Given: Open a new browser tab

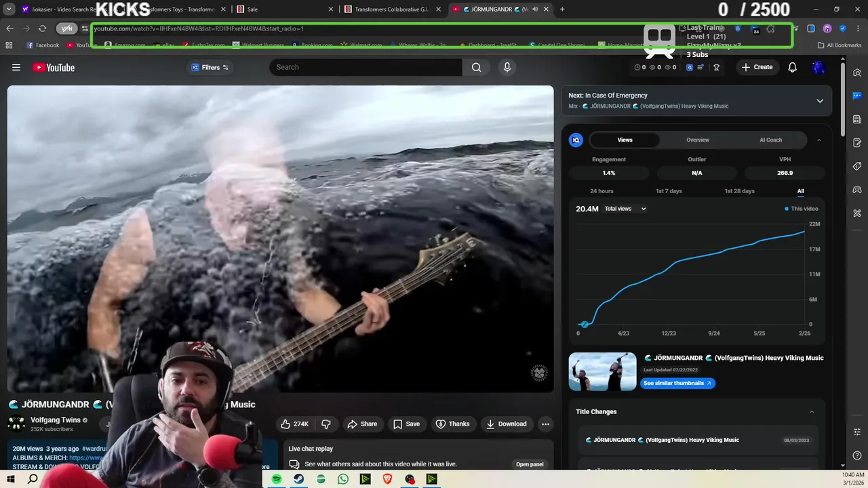Looking at the screenshot, I should (562, 9).
